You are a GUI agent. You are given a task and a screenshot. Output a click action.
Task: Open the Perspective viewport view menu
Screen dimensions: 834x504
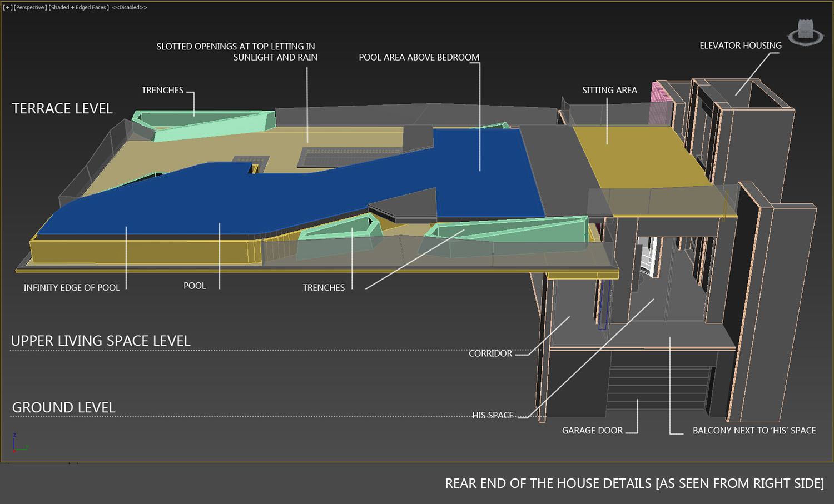tap(30, 7)
